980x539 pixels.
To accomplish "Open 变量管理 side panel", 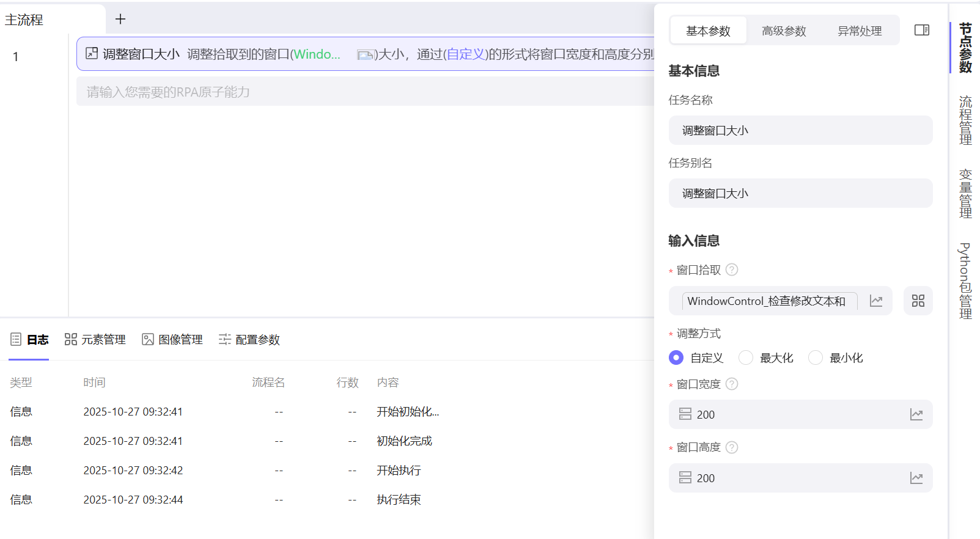I will coord(965,193).
